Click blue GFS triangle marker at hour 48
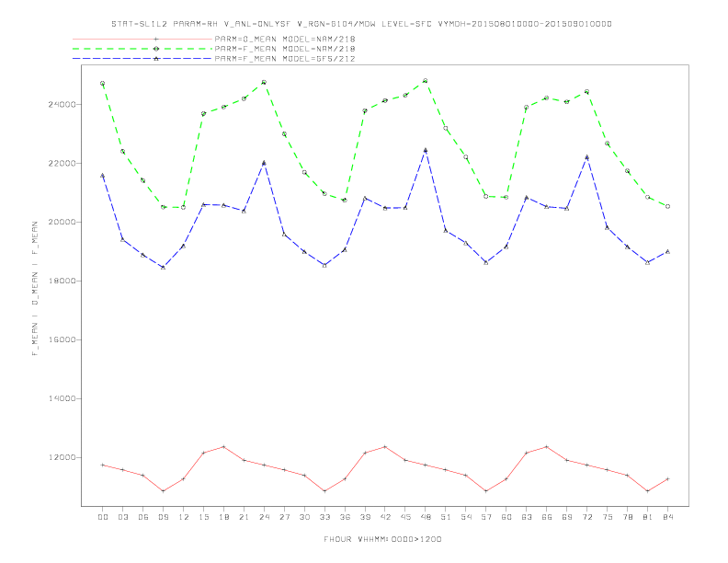 pyautogui.click(x=426, y=150)
